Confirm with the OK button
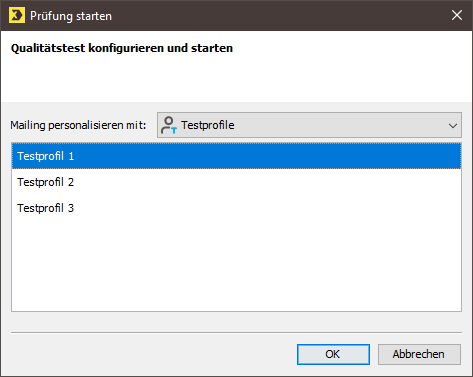The width and height of the screenshot is (473, 377). (333, 354)
